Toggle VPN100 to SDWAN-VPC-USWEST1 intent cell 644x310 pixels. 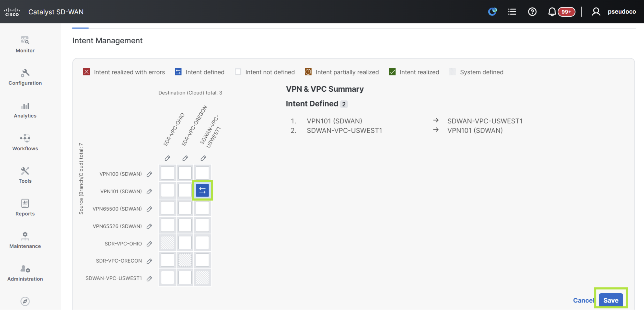[x=202, y=173]
